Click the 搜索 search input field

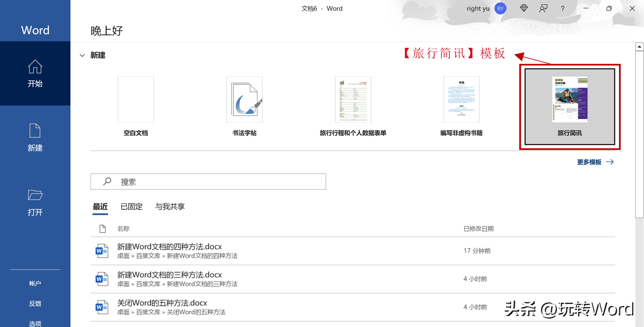pyautogui.click(x=208, y=182)
